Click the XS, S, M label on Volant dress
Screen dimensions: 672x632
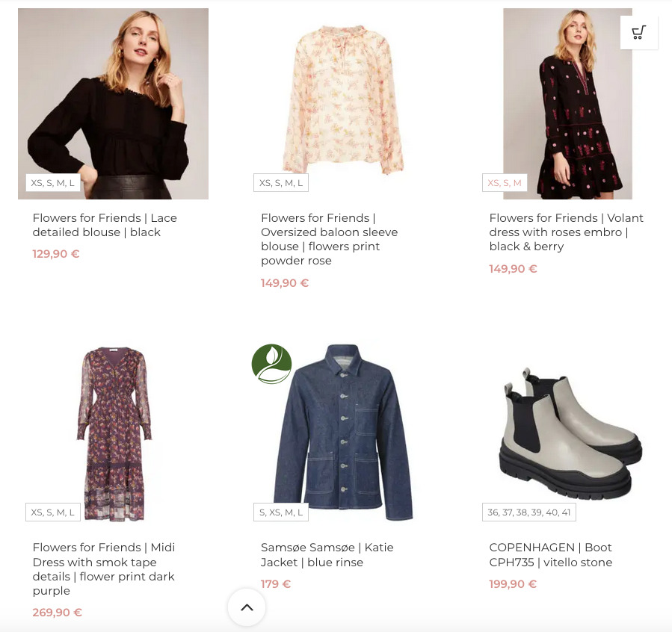pyautogui.click(x=505, y=183)
